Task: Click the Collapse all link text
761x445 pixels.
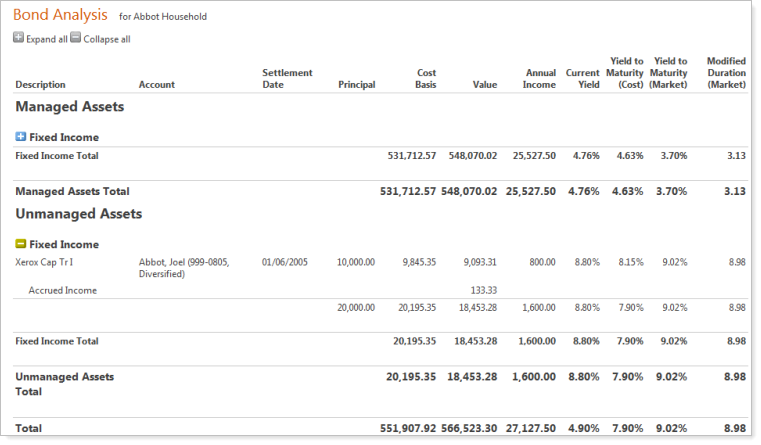Action: point(106,39)
